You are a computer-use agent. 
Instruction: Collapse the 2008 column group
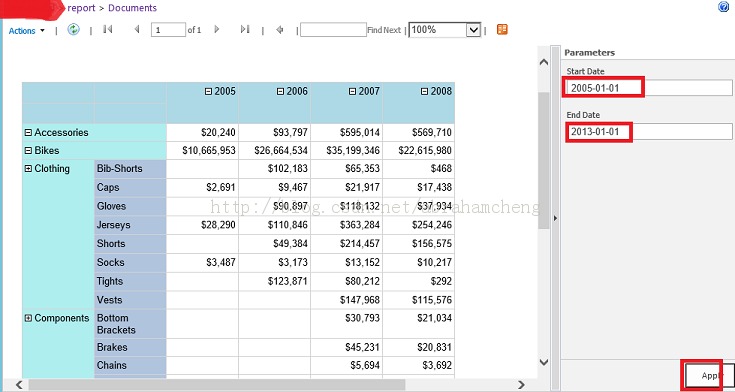tap(425, 91)
